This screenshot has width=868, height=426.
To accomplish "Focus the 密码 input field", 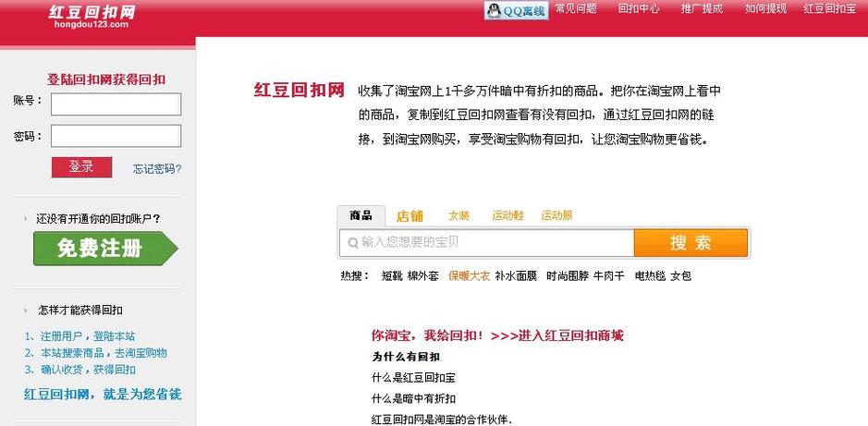I will click(116, 136).
